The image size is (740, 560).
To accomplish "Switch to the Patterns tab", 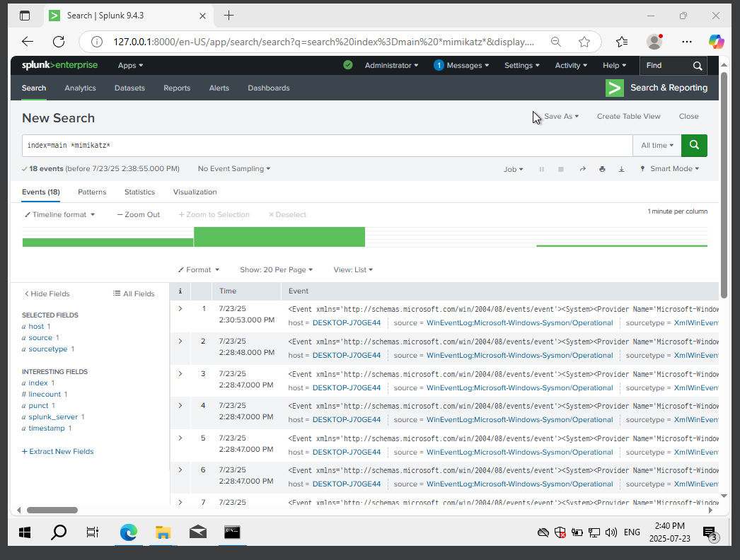I will click(92, 192).
